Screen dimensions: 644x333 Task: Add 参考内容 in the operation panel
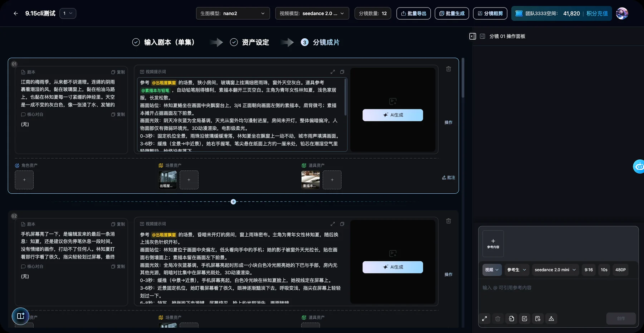click(493, 243)
